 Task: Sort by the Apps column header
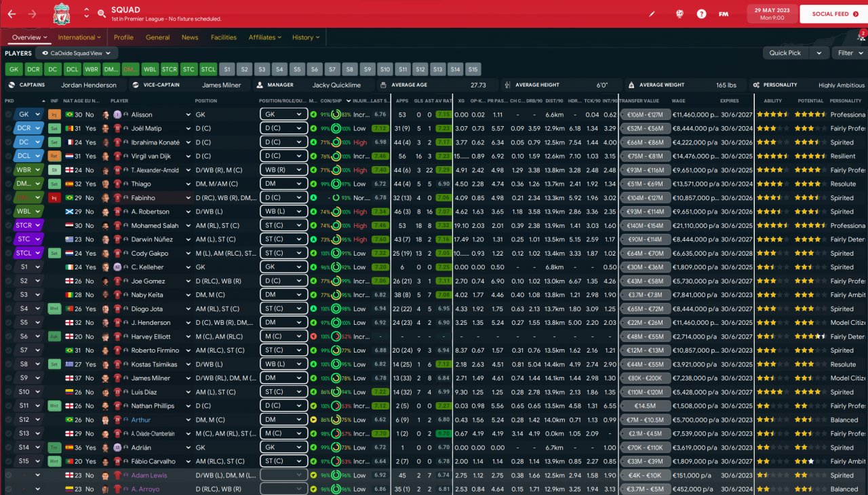(x=402, y=100)
